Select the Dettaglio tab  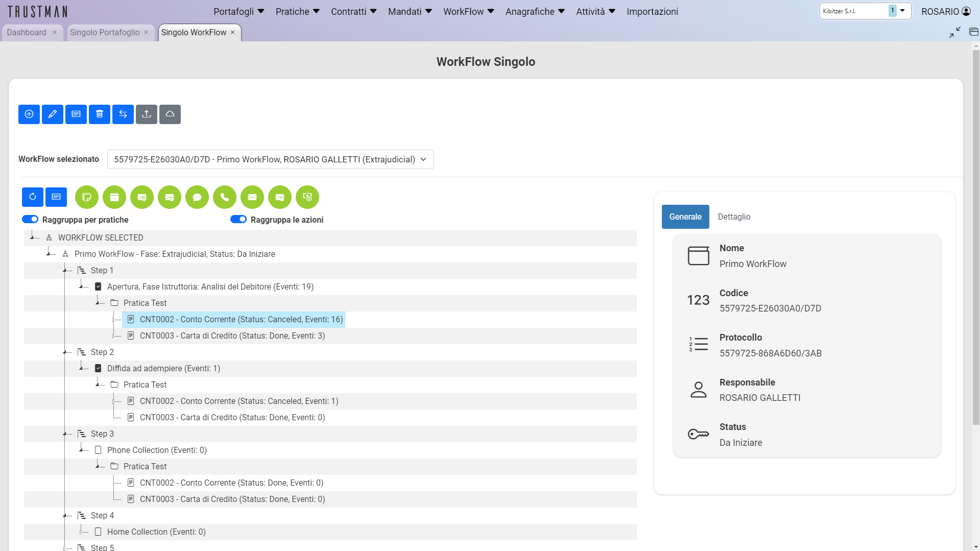click(x=734, y=217)
